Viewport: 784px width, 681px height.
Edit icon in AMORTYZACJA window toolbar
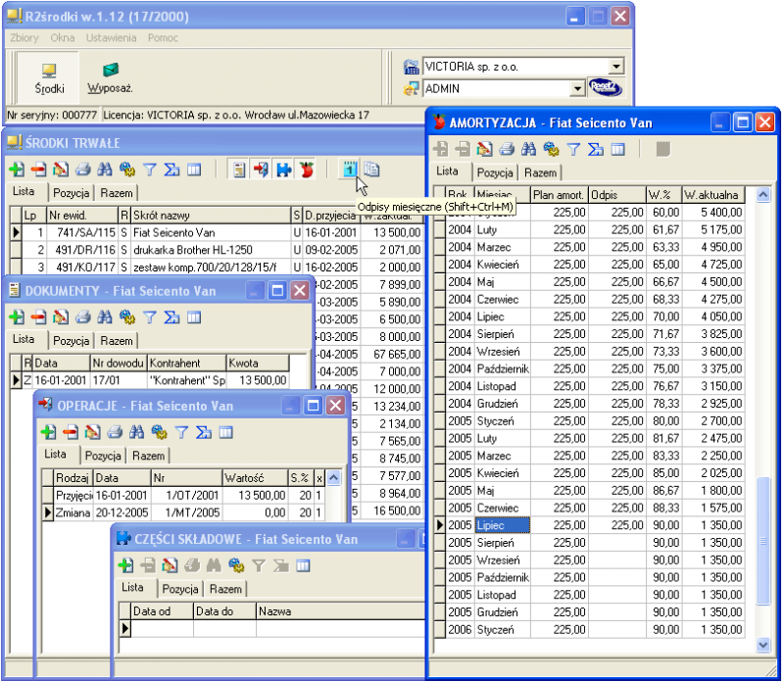click(x=484, y=149)
